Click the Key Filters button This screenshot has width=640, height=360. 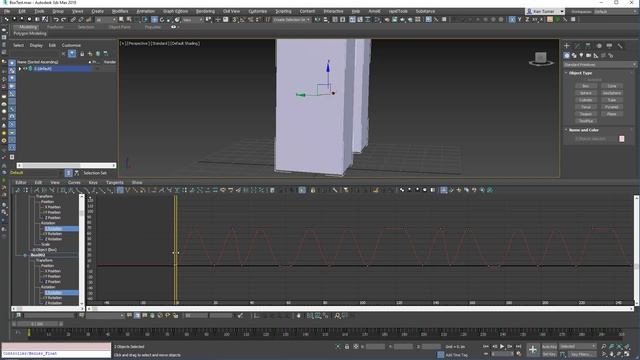582,354
